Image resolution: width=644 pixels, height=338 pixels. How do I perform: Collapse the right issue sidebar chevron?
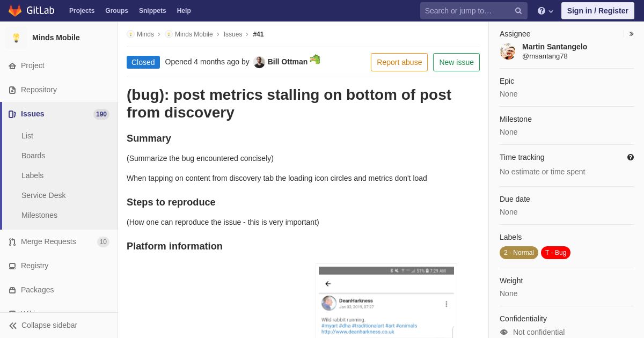(631, 34)
